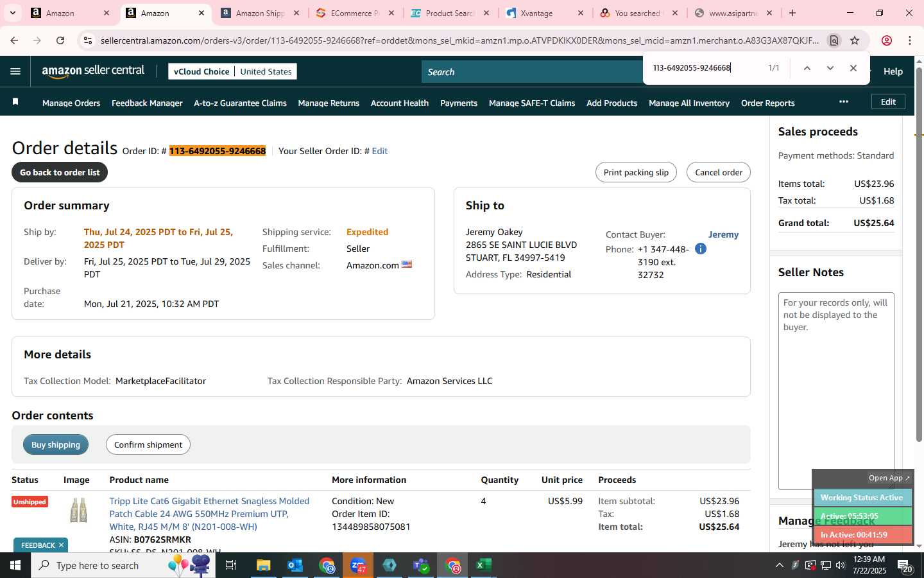The height and width of the screenshot is (578, 924).
Task: Click the product thumbnail image
Action: pyautogui.click(x=78, y=511)
